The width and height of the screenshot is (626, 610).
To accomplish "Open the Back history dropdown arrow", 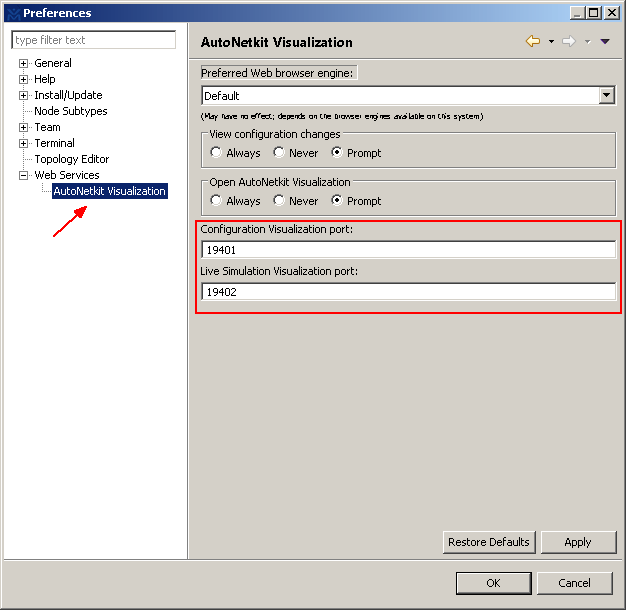I will coord(551,41).
